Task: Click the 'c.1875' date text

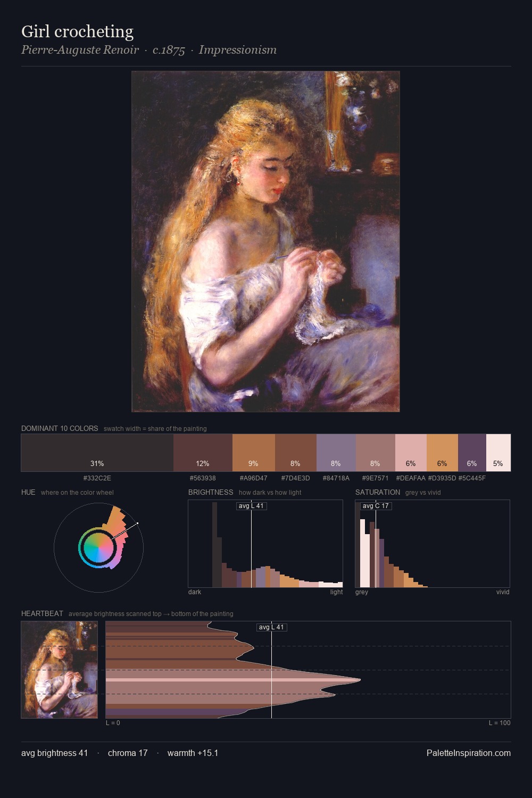Action: (169, 50)
